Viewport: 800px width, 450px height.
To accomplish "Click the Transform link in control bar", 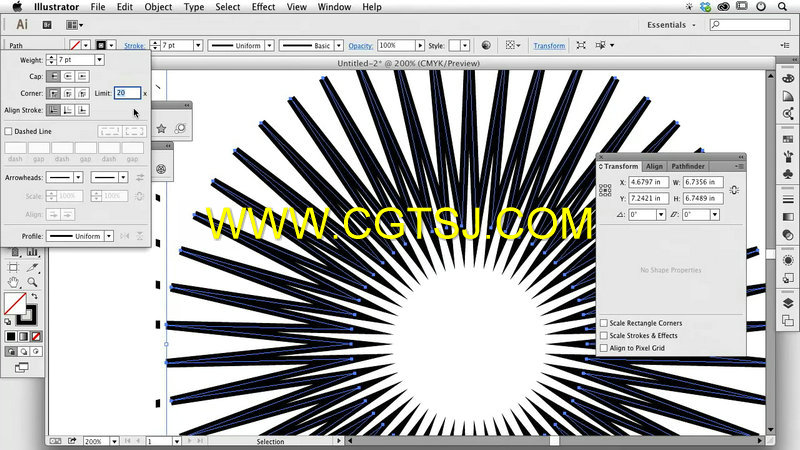I will click(549, 46).
